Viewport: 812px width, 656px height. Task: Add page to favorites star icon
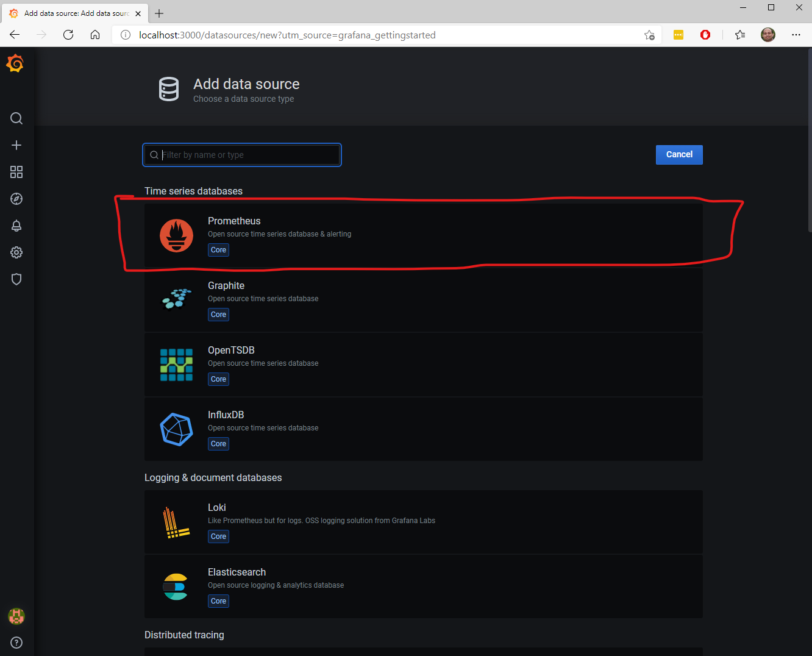coord(649,35)
